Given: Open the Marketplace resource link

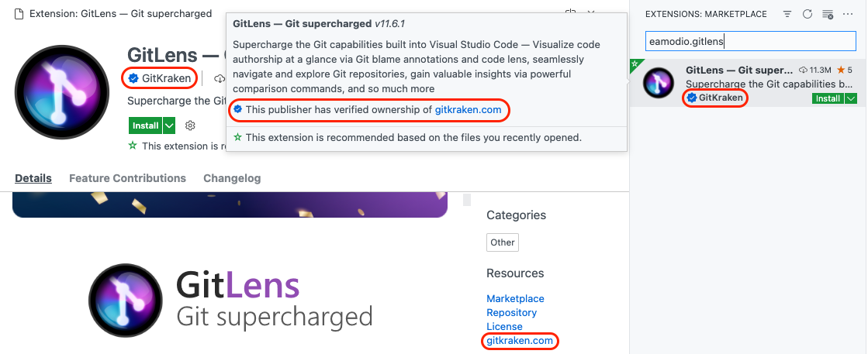Looking at the screenshot, I should click(515, 299).
